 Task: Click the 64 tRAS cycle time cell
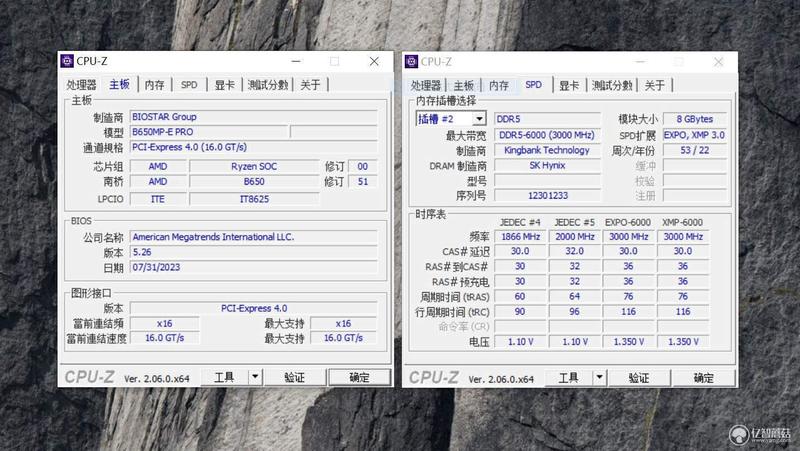click(574, 296)
